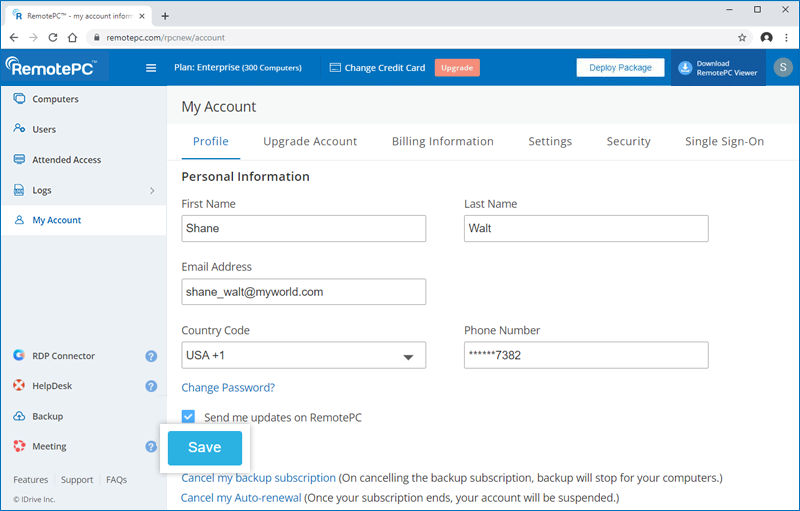Open the Chrome profile icon
Screen dimensions: 800x511
click(766, 38)
